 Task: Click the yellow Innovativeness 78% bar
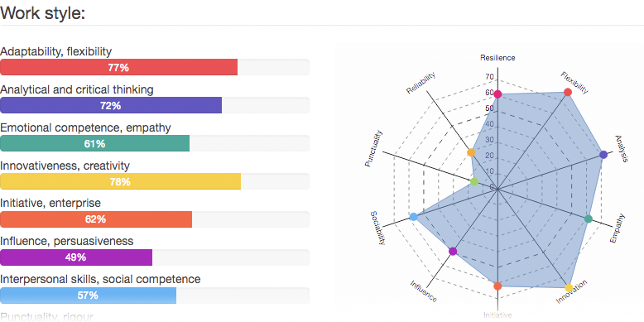[120, 181]
